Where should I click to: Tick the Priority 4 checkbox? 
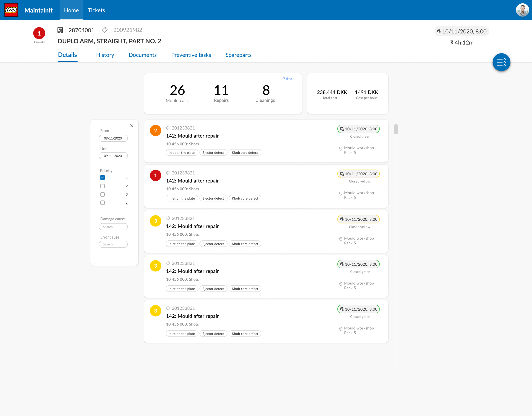pos(103,203)
